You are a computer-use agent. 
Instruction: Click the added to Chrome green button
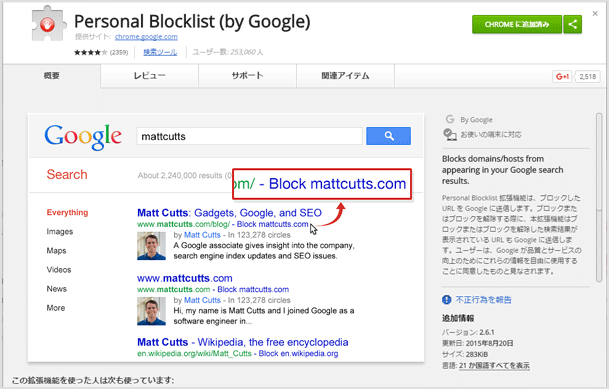517,24
